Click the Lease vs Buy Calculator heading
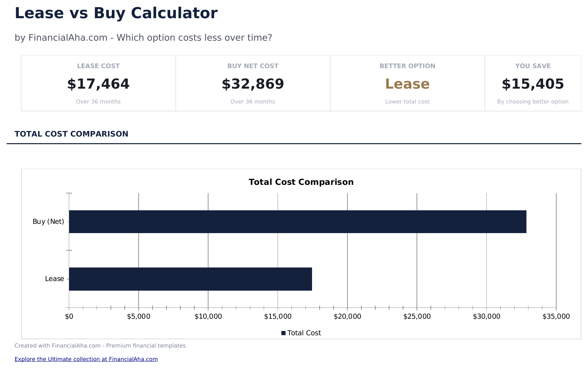 coord(116,14)
